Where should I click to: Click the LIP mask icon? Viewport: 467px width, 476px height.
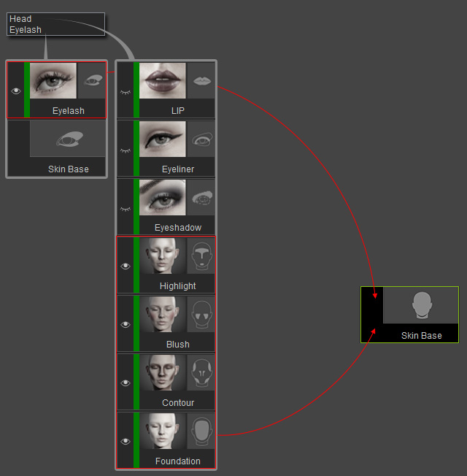pyautogui.click(x=201, y=81)
